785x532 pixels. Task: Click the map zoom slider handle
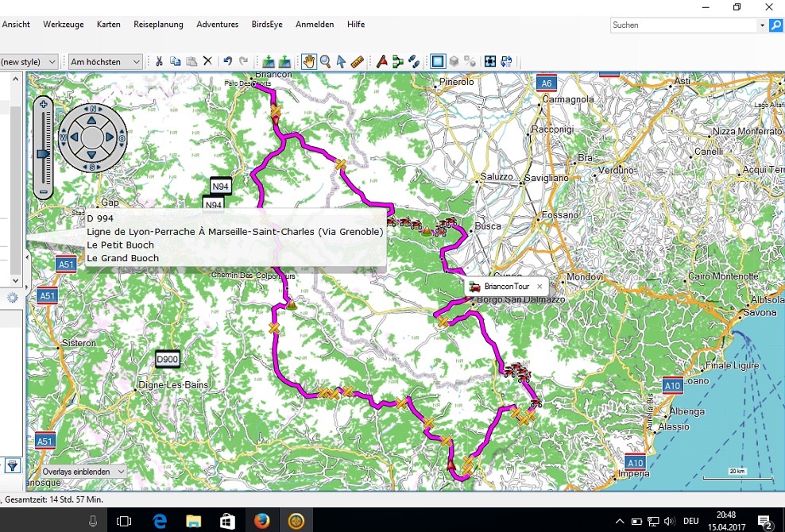[x=43, y=154]
